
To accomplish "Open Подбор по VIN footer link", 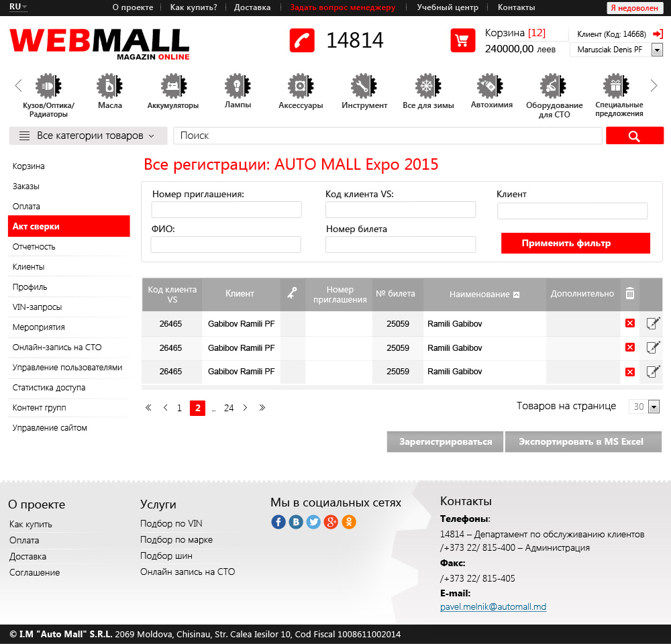I will pyautogui.click(x=171, y=523).
